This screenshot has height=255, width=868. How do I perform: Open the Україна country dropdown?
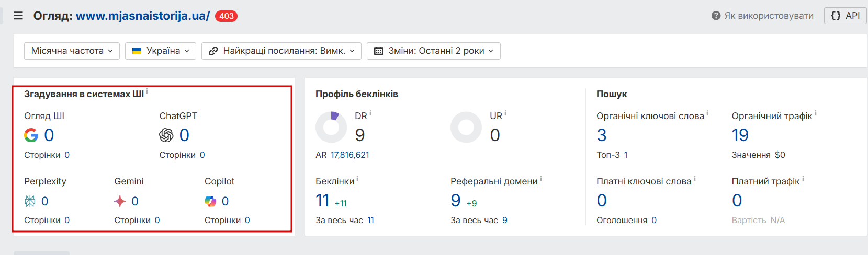coord(161,51)
